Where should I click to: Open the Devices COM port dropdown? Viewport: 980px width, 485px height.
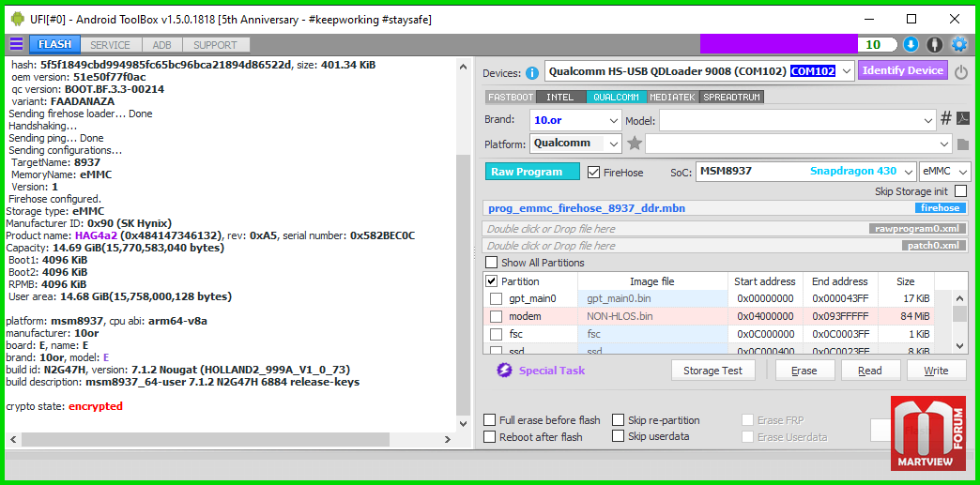(x=847, y=71)
